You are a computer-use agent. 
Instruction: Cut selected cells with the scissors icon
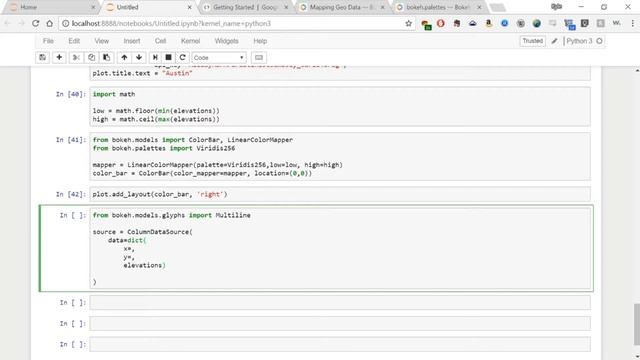point(76,58)
